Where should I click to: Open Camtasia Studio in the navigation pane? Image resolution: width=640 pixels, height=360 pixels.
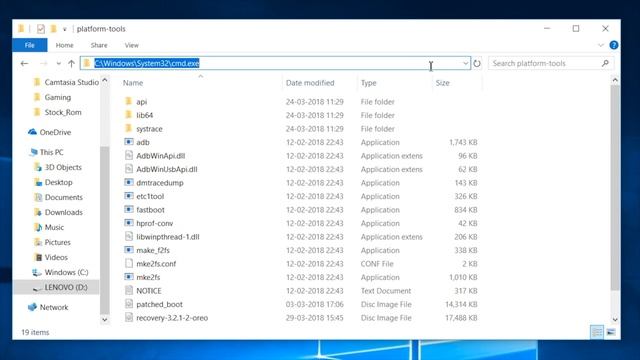pyautogui.click(x=71, y=82)
